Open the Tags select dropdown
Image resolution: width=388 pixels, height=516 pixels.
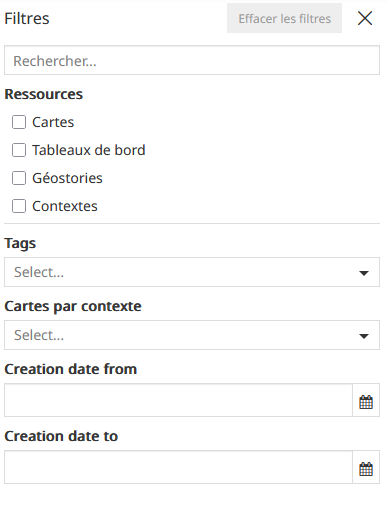[x=192, y=272]
